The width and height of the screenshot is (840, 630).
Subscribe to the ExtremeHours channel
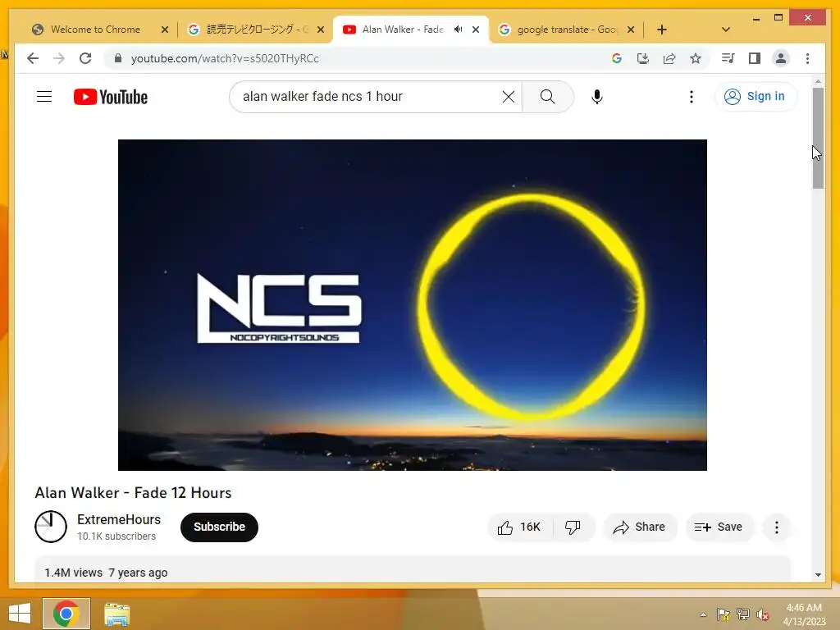(219, 527)
